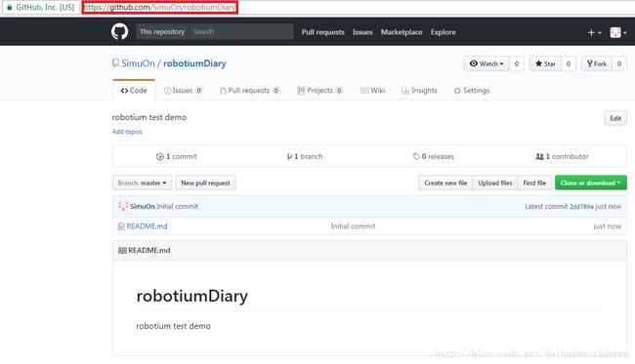The width and height of the screenshot is (635, 364).
Task: Open the Watch dropdown button
Action: [x=486, y=63]
